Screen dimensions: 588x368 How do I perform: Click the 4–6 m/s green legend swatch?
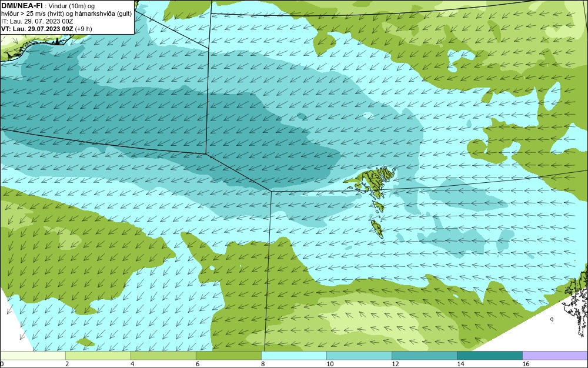(163, 355)
